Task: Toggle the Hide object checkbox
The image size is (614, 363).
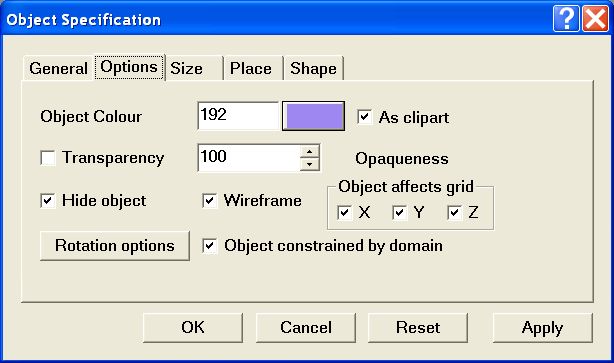Action: click(48, 201)
